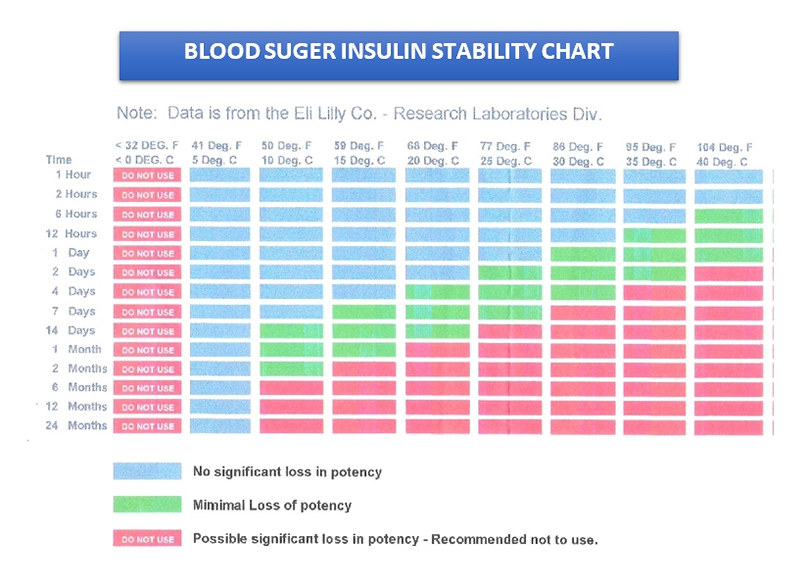
Task: Select the DO NOT USE cell in 1 Hour row
Action: click(x=148, y=175)
